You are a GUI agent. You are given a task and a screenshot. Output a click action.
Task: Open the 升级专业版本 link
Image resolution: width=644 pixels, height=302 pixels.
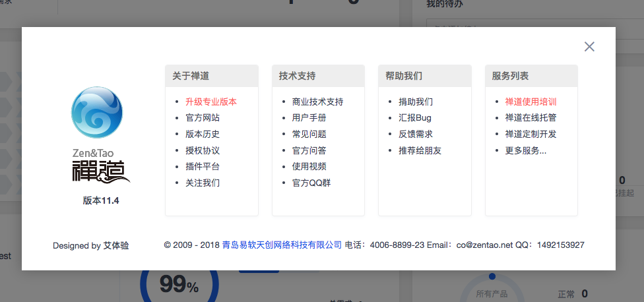(x=210, y=102)
